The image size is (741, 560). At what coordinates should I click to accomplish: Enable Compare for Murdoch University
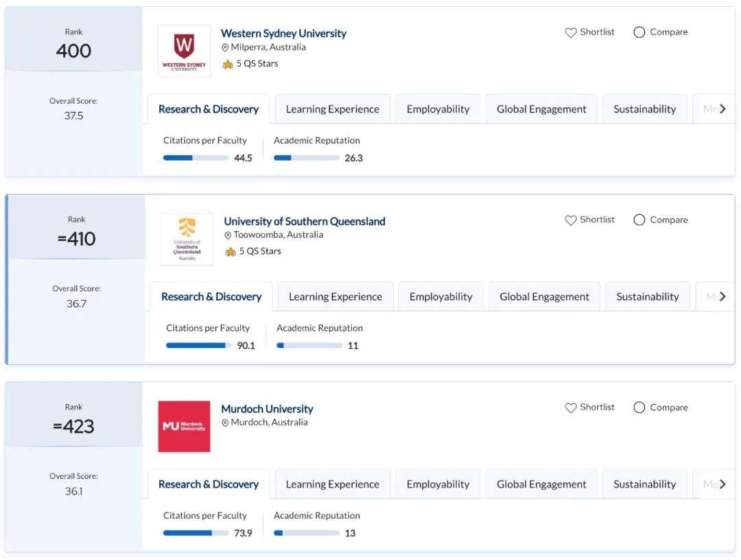pyautogui.click(x=639, y=408)
